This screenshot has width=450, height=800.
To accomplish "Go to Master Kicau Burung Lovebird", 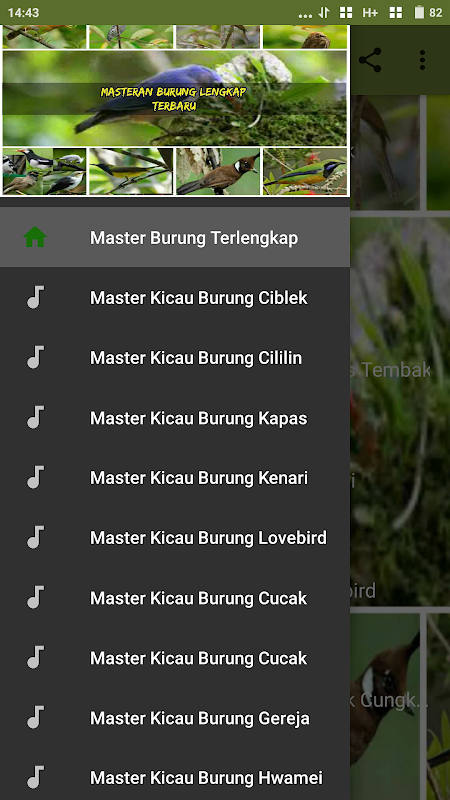I will click(x=175, y=537).
